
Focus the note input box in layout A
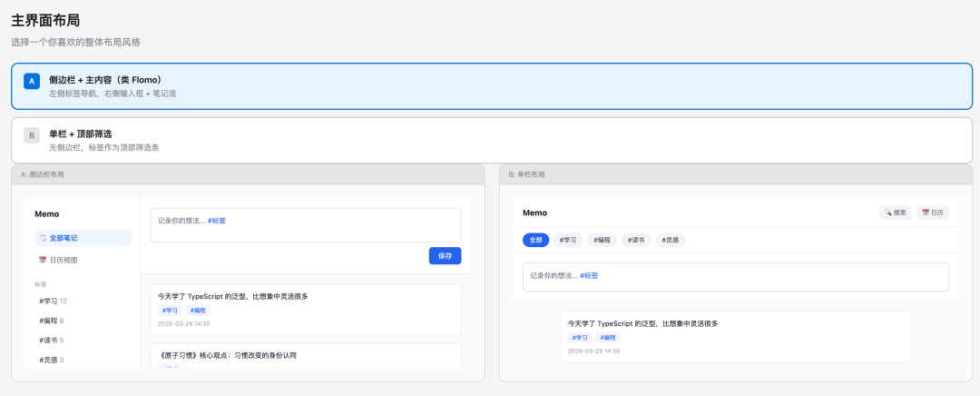[x=305, y=224]
